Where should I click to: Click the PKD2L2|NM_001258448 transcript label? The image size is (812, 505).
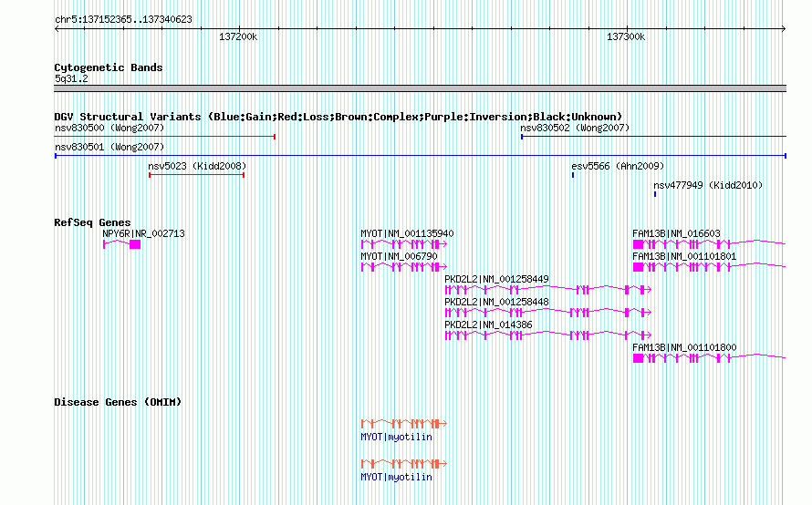tap(496, 302)
